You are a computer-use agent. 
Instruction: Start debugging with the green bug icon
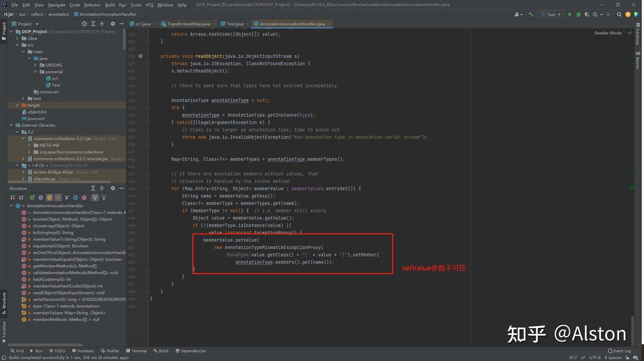(578, 14)
